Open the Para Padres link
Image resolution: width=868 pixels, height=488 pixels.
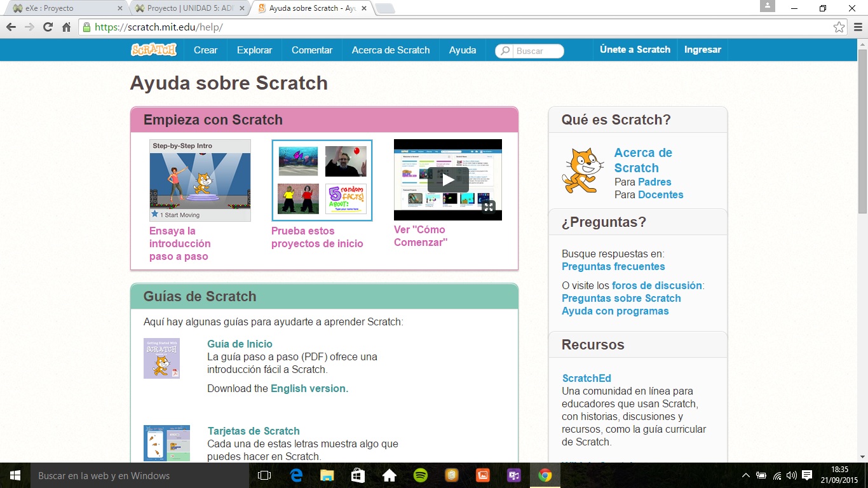[x=654, y=182]
